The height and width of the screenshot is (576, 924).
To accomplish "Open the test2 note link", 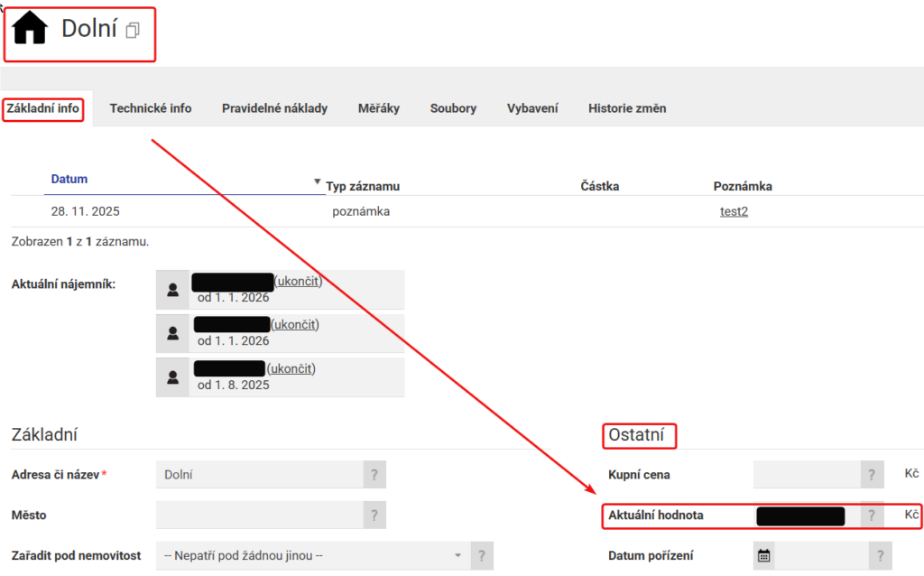I will (x=734, y=212).
